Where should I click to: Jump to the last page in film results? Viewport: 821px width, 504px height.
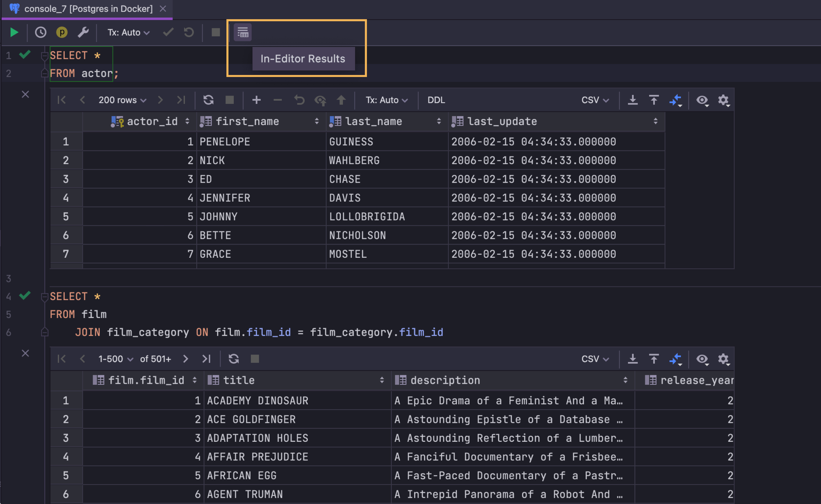tap(206, 359)
